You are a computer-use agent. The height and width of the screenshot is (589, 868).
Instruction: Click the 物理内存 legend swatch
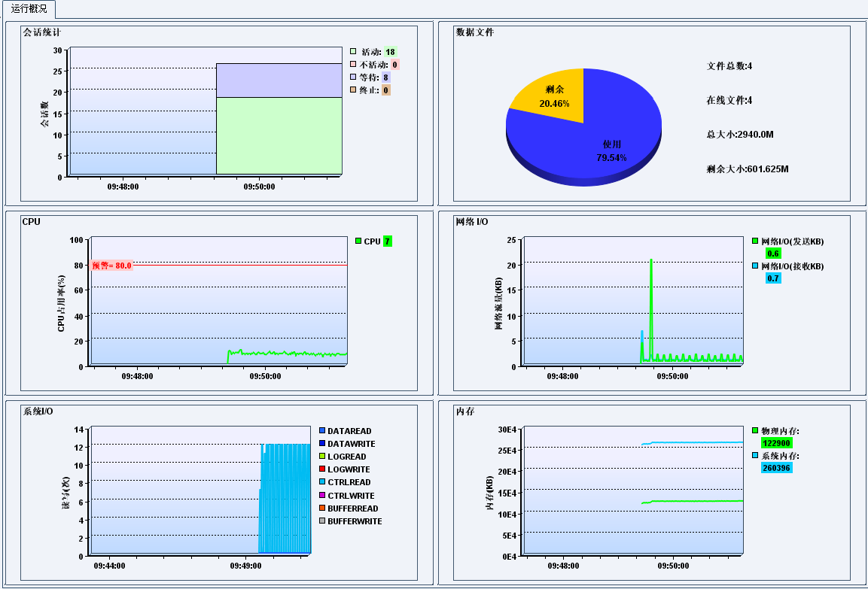coord(755,431)
